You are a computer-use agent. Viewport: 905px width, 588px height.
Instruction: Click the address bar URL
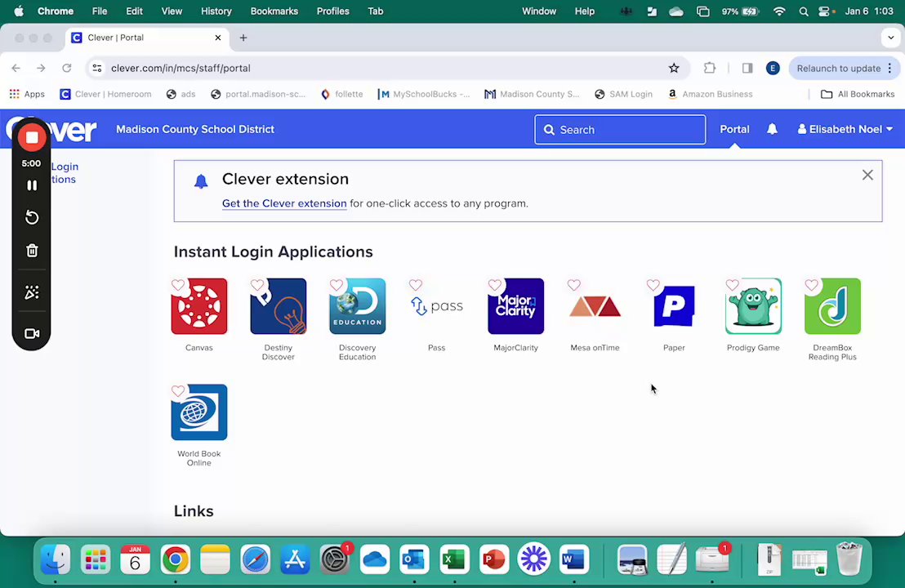[x=181, y=68]
